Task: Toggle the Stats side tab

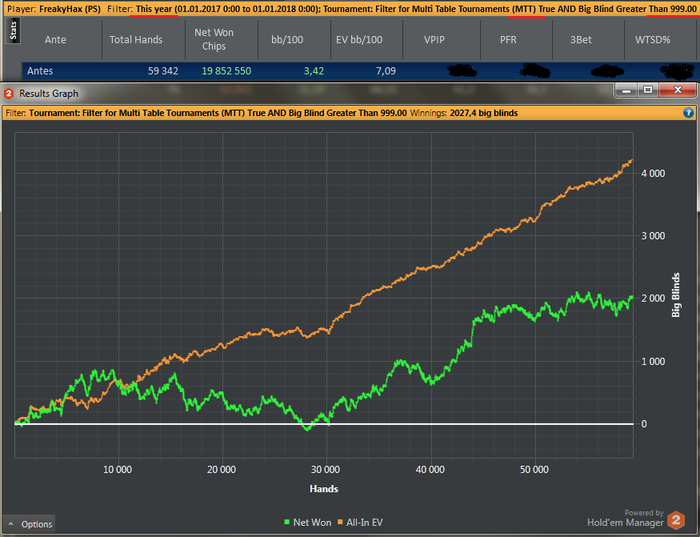Action: 13,31
